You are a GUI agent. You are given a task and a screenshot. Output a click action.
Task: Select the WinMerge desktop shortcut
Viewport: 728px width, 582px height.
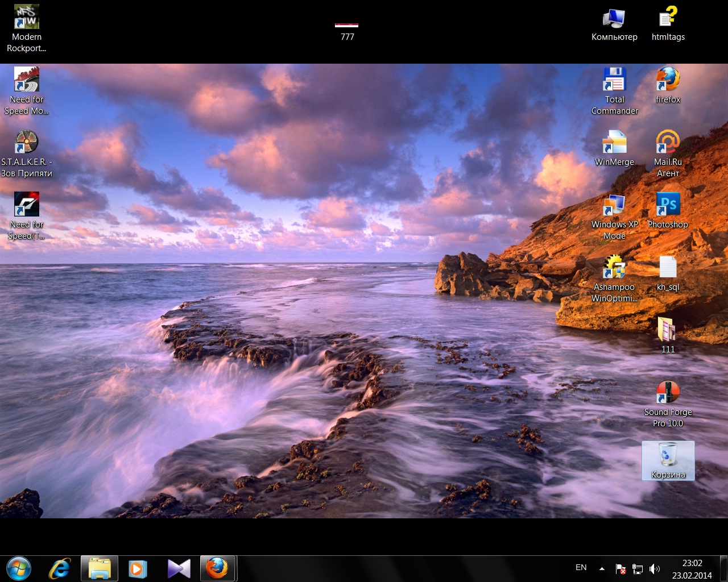tap(614, 143)
